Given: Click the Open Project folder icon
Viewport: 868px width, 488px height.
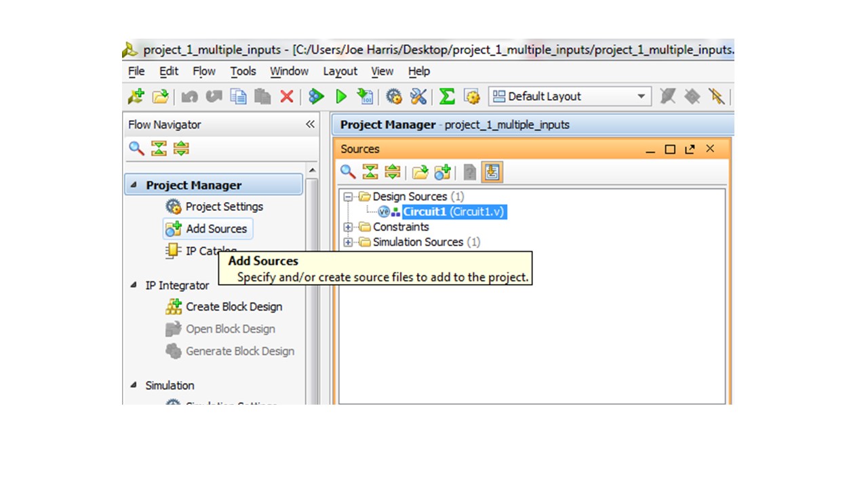Looking at the screenshot, I should (160, 97).
